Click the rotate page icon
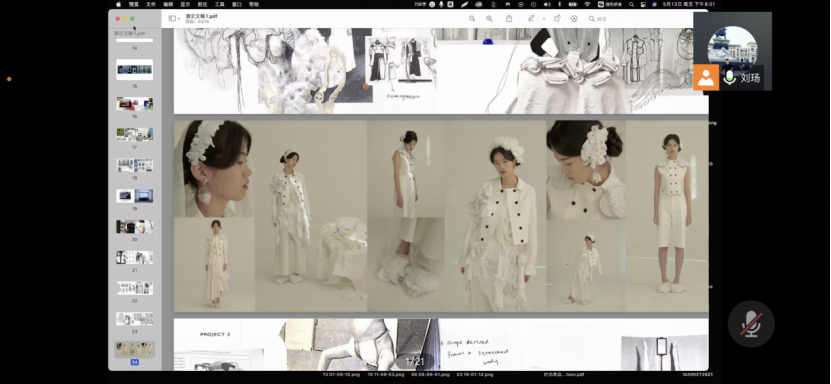 pyautogui.click(x=557, y=19)
